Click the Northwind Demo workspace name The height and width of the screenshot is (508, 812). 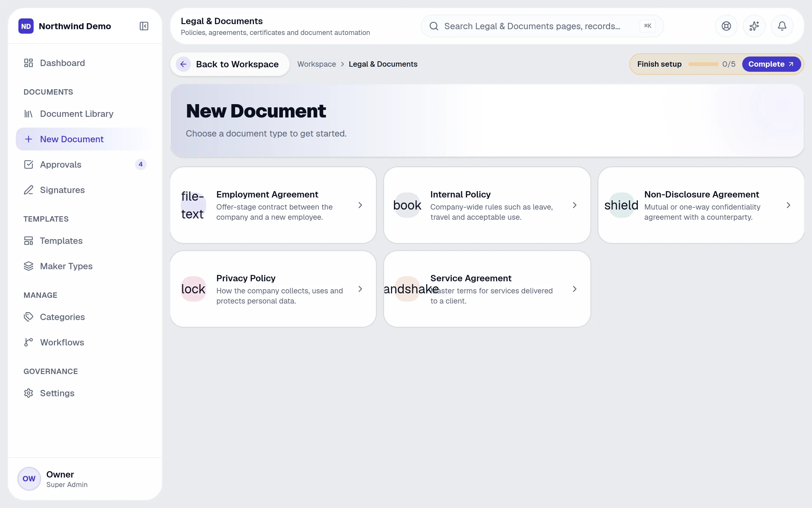(x=75, y=26)
